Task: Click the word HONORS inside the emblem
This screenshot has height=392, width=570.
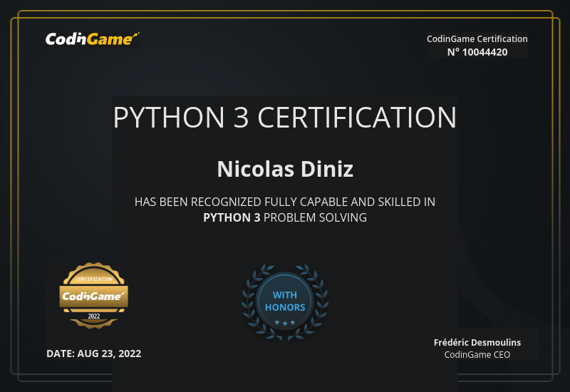Action: [285, 307]
